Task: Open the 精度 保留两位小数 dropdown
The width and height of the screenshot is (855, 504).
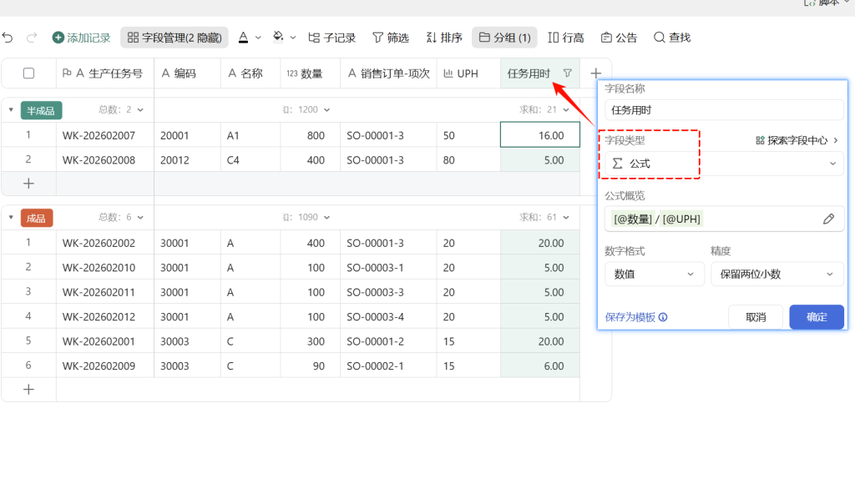Action: click(x=777, y=274)
